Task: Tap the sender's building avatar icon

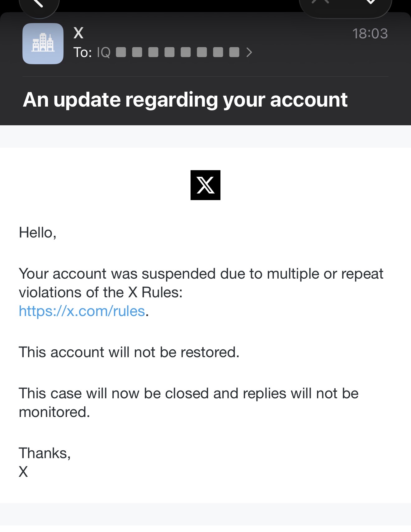Action: click(x=43, y=44)
